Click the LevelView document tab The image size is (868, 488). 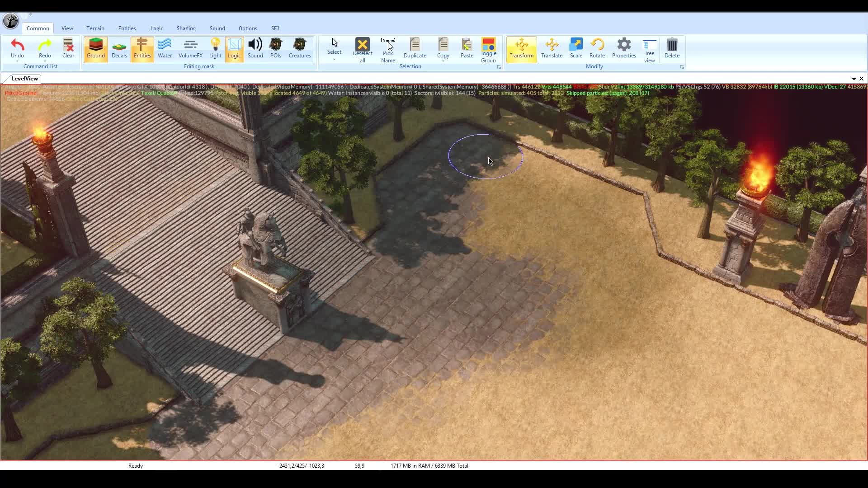[x=25, y=79]
